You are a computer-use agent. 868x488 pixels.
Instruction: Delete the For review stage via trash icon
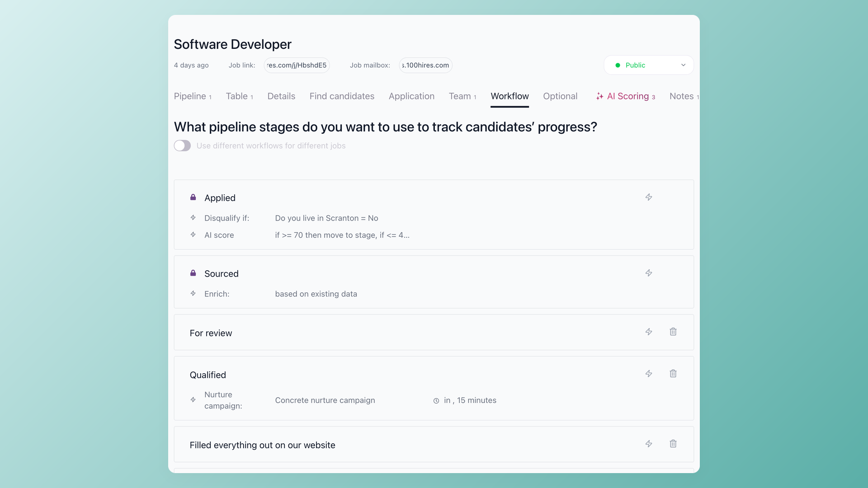[x=673, y=332]
